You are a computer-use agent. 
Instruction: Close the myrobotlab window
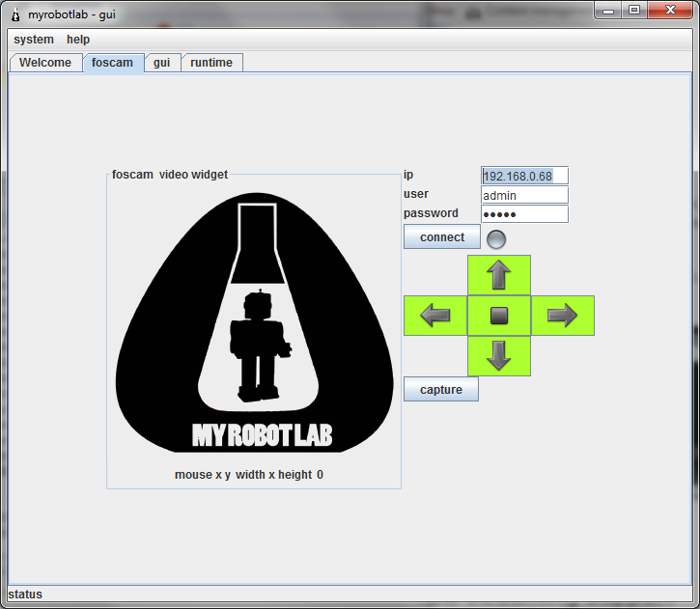(670, 11)
